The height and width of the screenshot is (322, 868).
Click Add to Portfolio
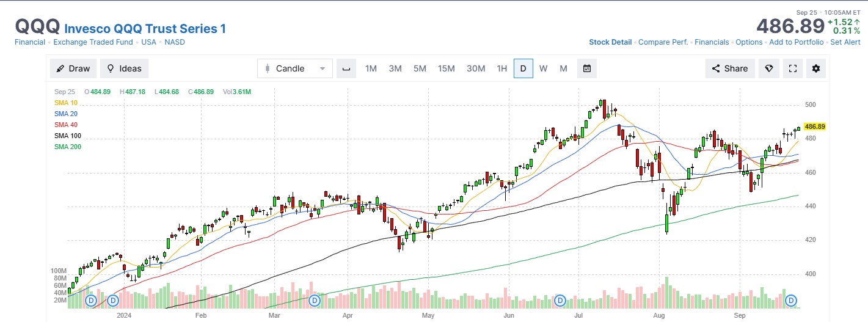coord(797,42)
